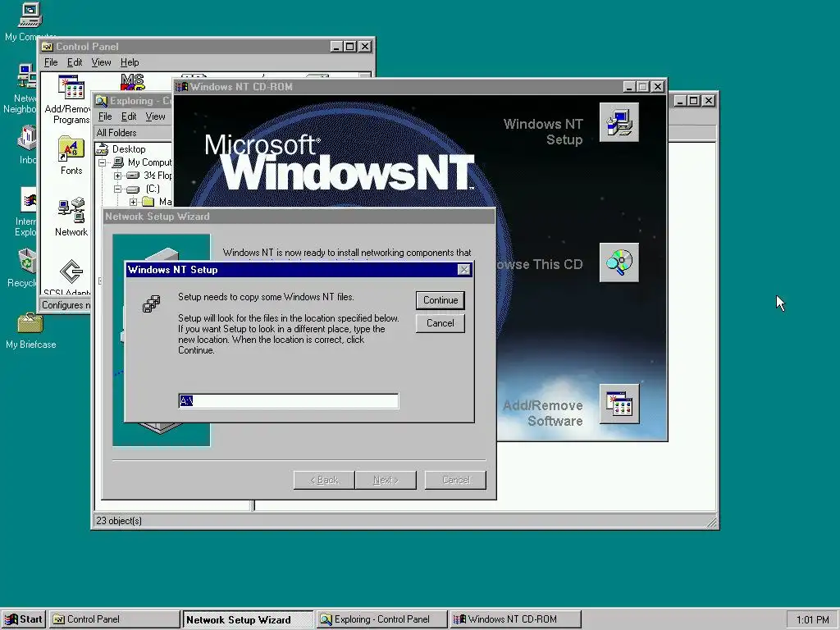The height and width of the screenshot is (630, 840).
Task: Open File menu in Control Panel window
Action: tap(51, 62)
